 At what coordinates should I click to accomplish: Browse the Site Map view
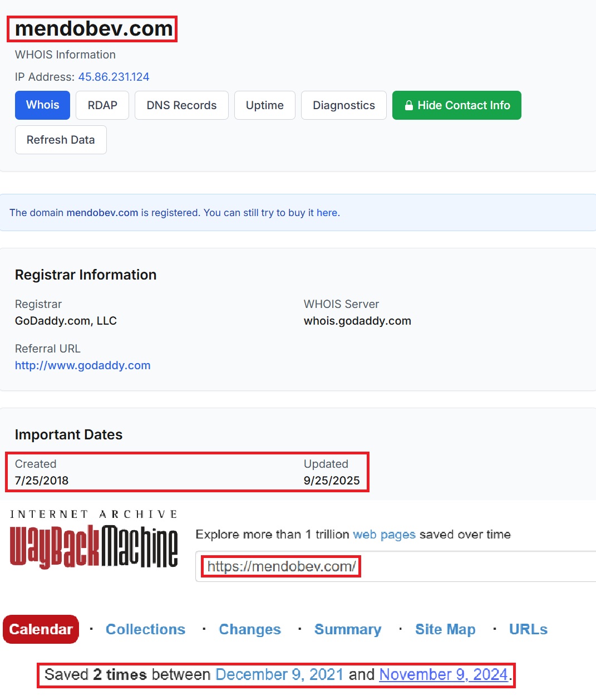[x=445, y=629]
